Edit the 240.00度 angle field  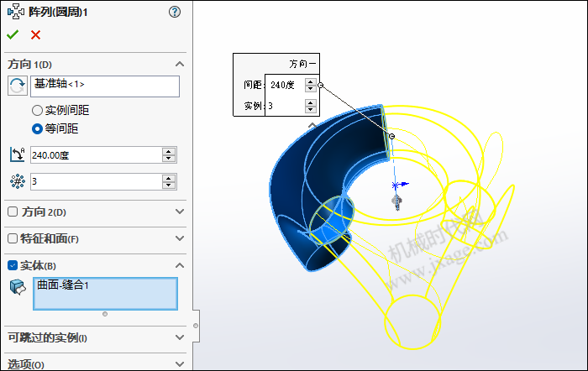tap(96, 155)
